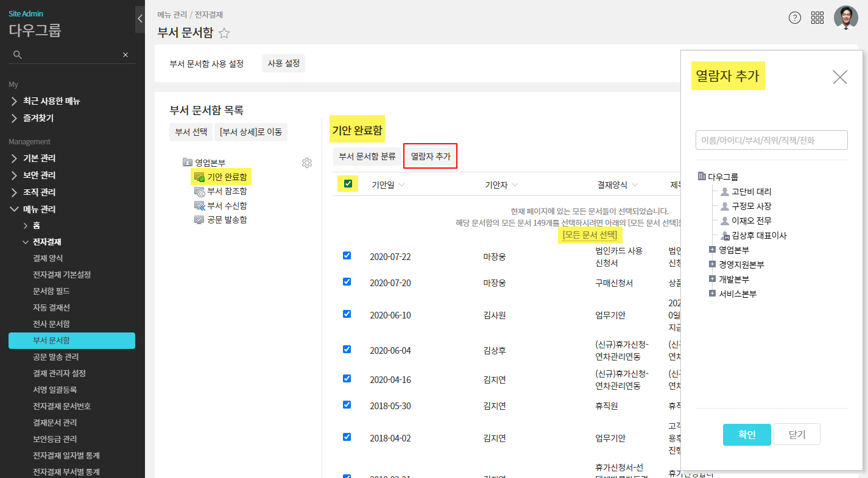Open the gear settings for 영업본부

pyautogui.click(x=307, y=163)
